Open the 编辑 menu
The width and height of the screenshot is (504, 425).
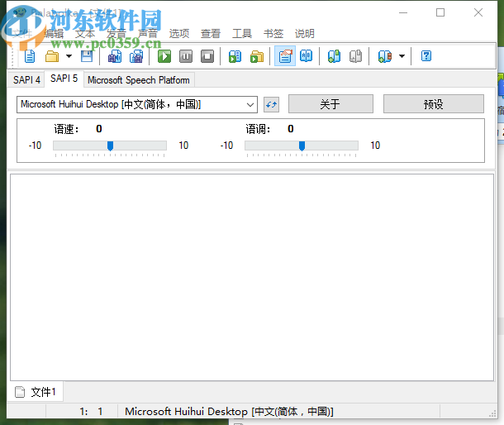click(x=54, y=33)
